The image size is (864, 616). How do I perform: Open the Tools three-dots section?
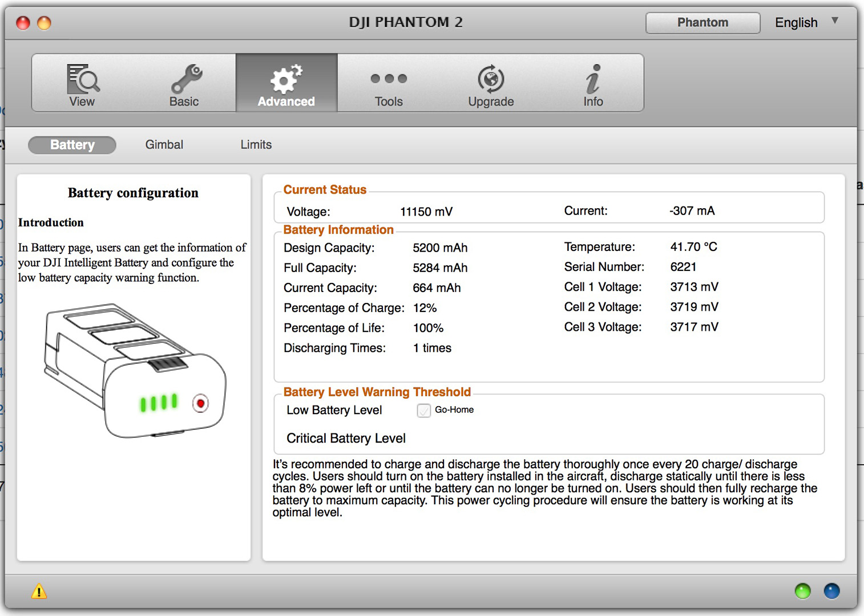click(x=389, y=84)
